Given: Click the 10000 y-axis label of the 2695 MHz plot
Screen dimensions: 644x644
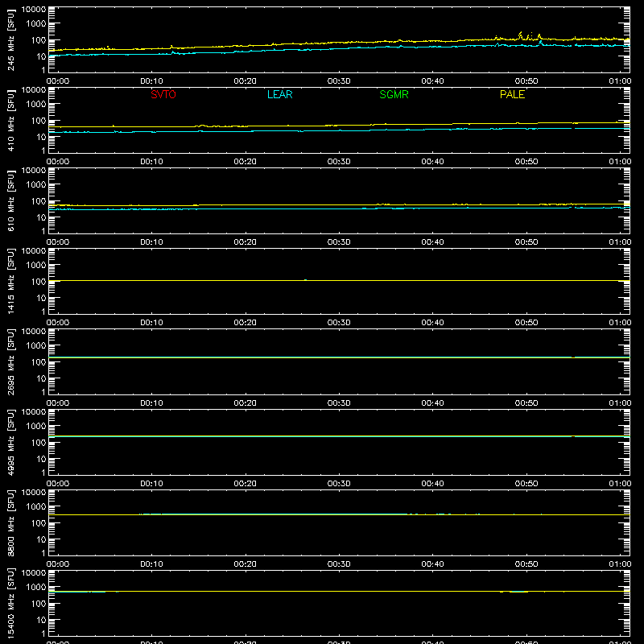Looking at the screenshot, I should (x=34, y=332).
